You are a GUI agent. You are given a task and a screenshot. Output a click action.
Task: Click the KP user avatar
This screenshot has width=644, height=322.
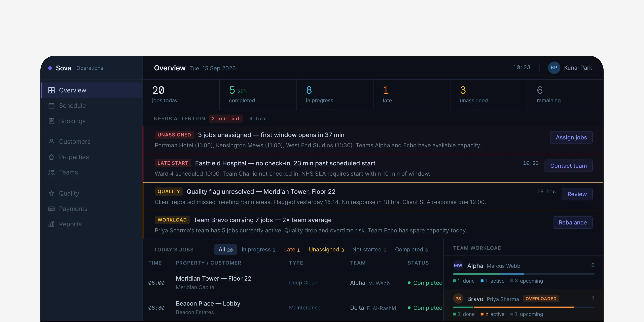click(554, 68)
